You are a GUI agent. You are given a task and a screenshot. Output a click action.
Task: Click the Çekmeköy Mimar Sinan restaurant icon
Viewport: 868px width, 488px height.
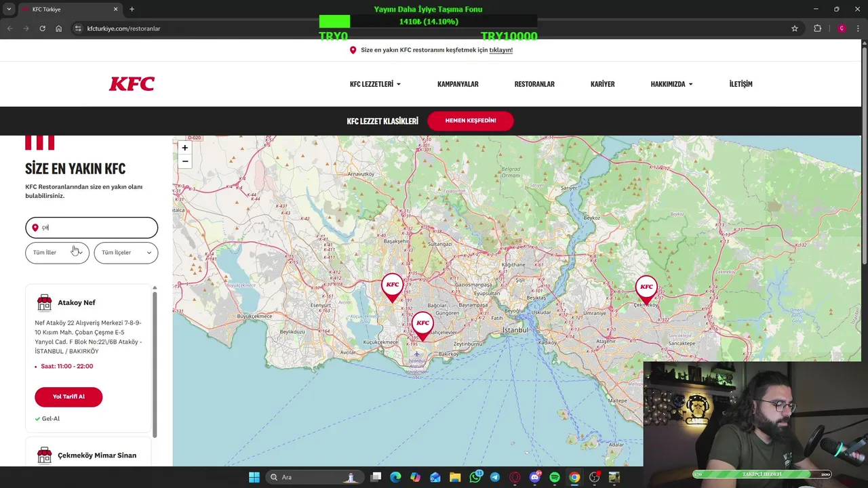[45, 455]
